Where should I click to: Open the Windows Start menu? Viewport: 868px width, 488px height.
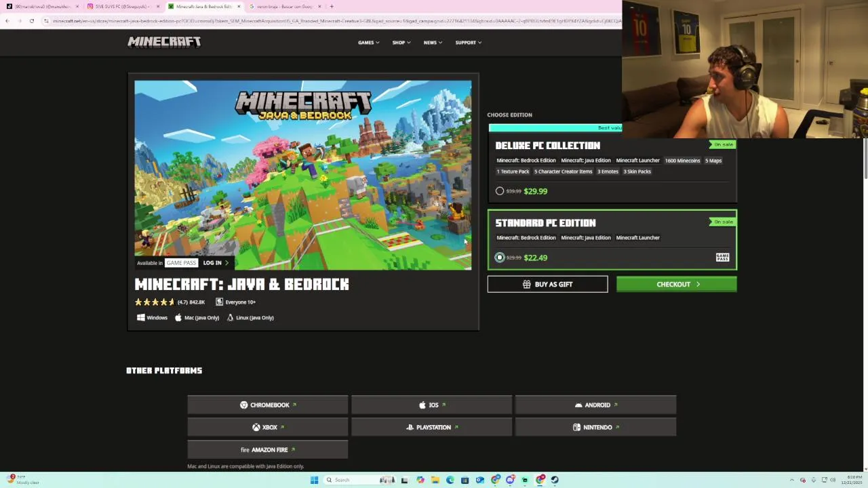tap(314, 480)
